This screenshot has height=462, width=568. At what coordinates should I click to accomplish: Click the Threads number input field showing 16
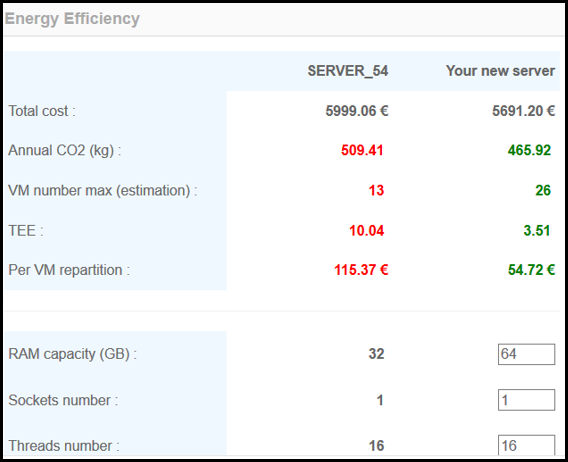pos(526,445)
